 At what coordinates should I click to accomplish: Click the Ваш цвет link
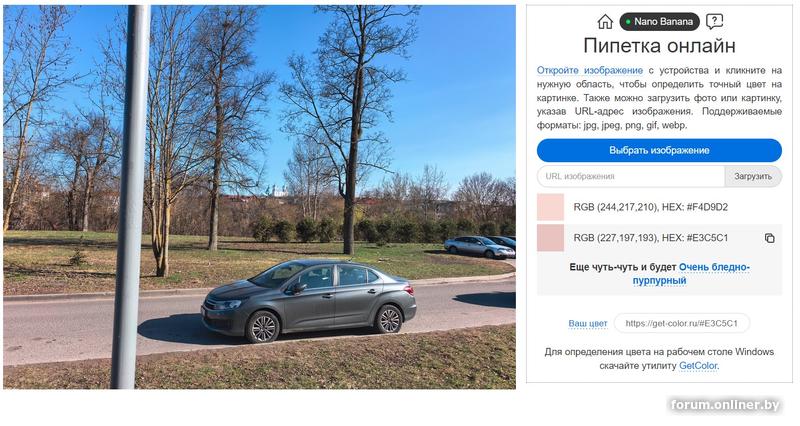(x=588, y=323)
